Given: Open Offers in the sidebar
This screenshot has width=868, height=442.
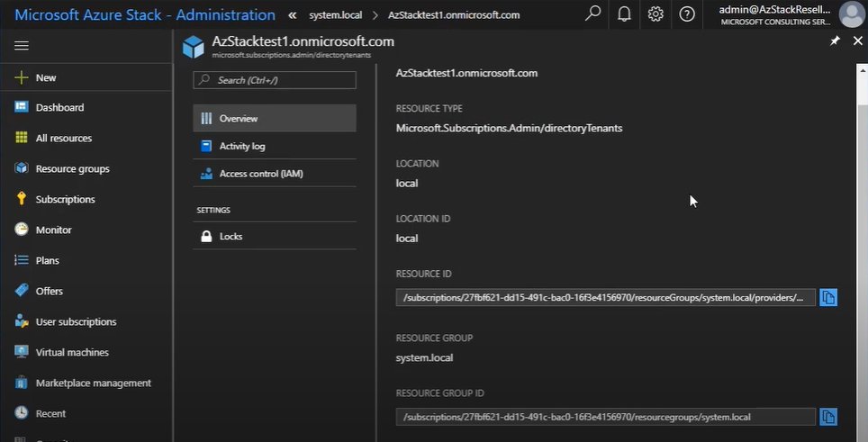Looking at the screenshot, I should coord(50,291).
